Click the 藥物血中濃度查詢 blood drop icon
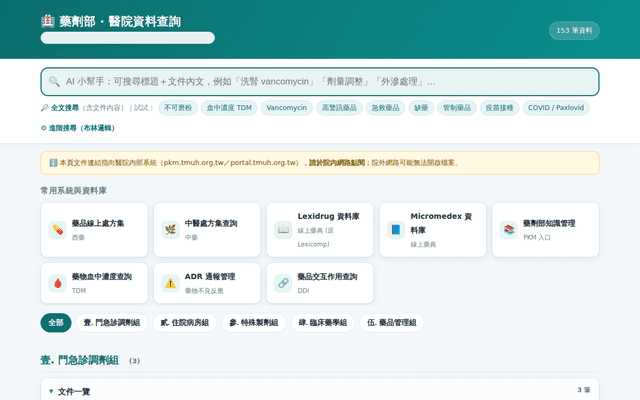 coord(58,283)
